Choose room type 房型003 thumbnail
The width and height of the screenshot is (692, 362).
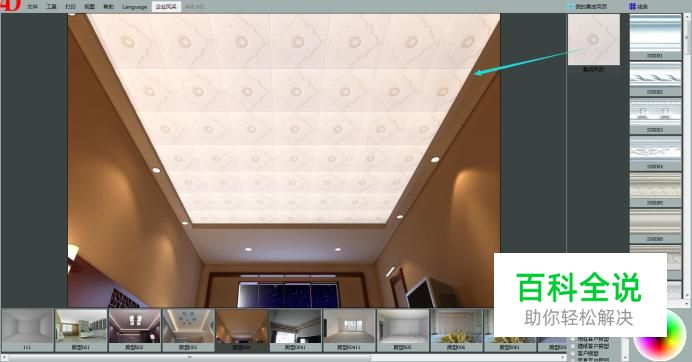coord(188,330)
